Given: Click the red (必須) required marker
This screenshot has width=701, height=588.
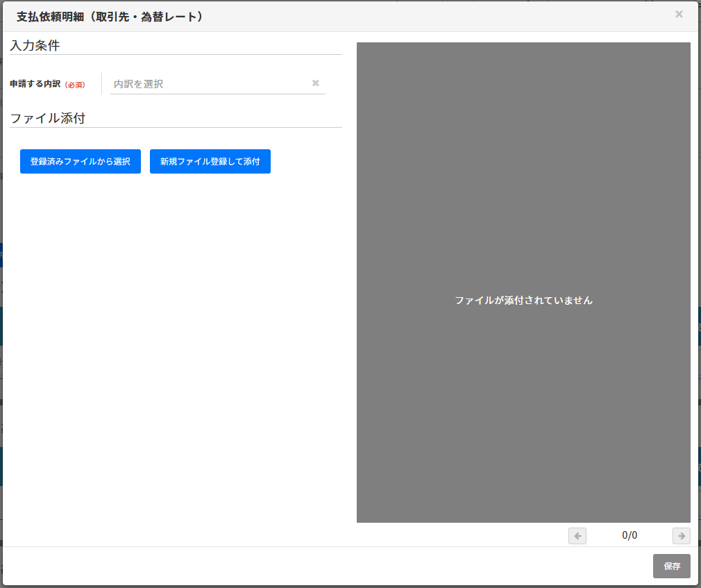Looking at the screenshot, I should 75,85.
